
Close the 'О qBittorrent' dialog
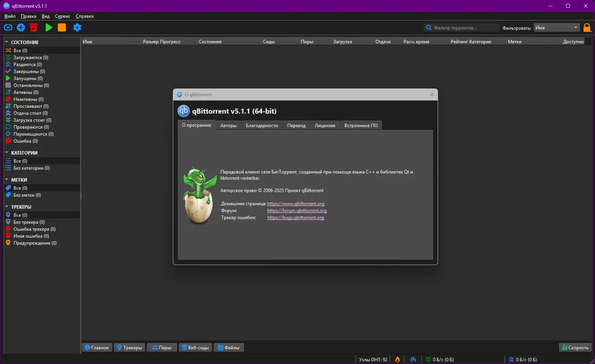click(x=432, y=95)
